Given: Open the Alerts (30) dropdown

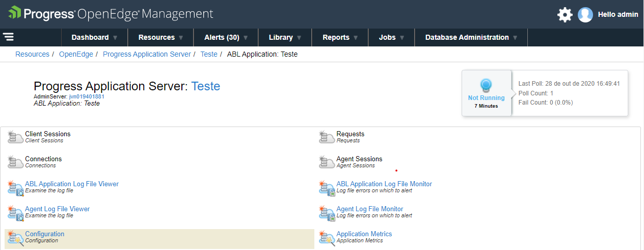Looking at the screenshot, I should (x=226, y=37).
